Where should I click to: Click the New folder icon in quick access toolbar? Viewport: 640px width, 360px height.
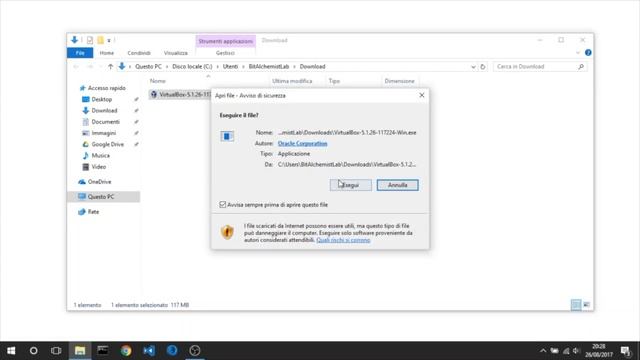point(100,40)
